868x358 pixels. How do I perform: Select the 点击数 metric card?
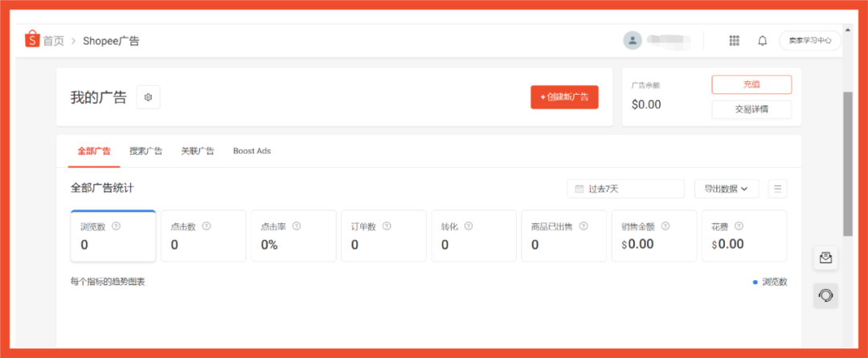[x=203, y=236]
